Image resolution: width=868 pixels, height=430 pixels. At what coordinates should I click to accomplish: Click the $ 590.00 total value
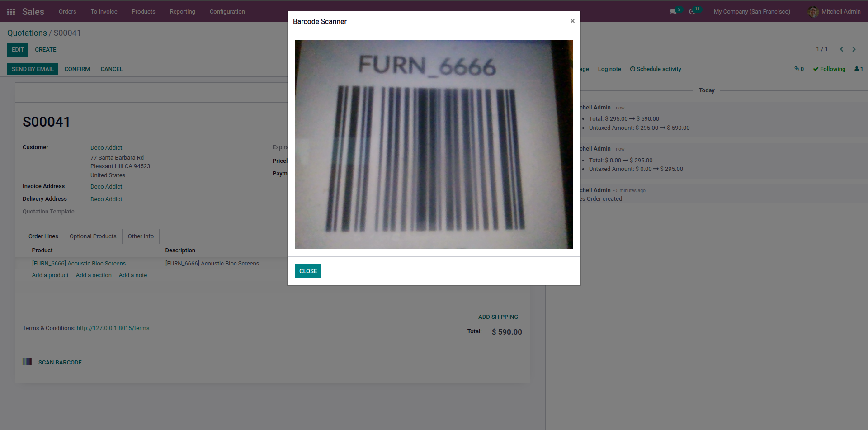click(507, 332)
